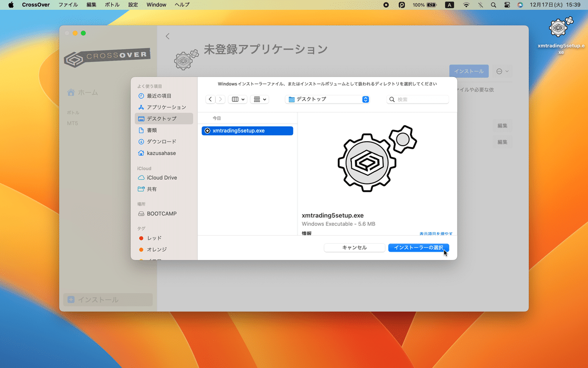Viewport: 588px width, 368px height.
Task: Click Bluetooth status icon
Action: click(480, 5)
